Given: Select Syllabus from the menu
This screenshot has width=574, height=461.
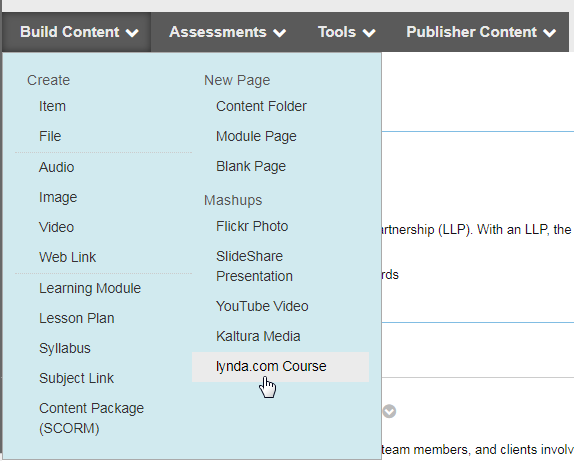Looking at the screenshot, I should pos(65,349).
